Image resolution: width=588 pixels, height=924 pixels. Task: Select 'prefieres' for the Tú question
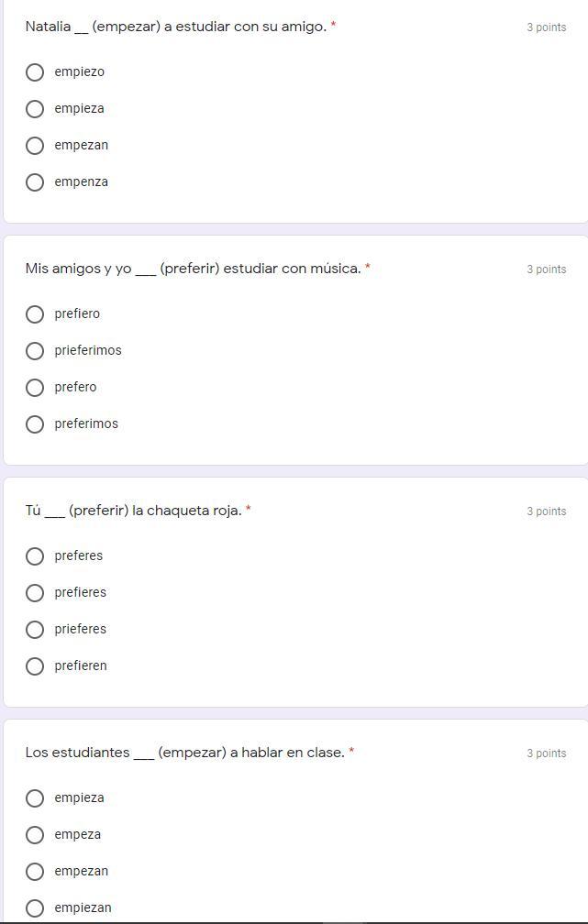(35, 593)
